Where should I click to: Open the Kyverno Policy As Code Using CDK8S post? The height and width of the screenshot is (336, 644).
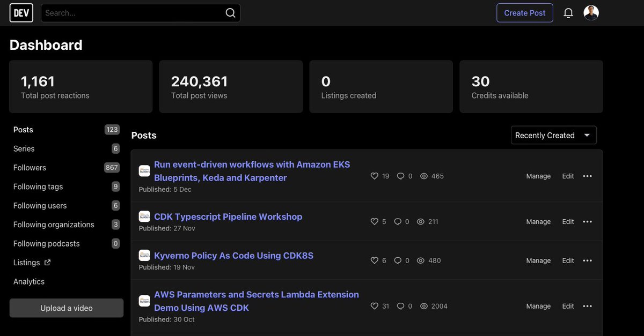click(233, 256)
